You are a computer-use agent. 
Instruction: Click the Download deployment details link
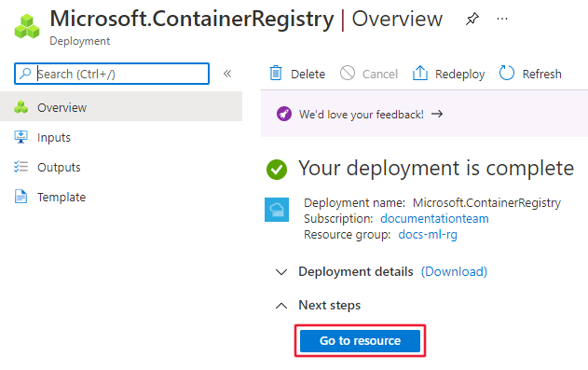tap(454, 271)
